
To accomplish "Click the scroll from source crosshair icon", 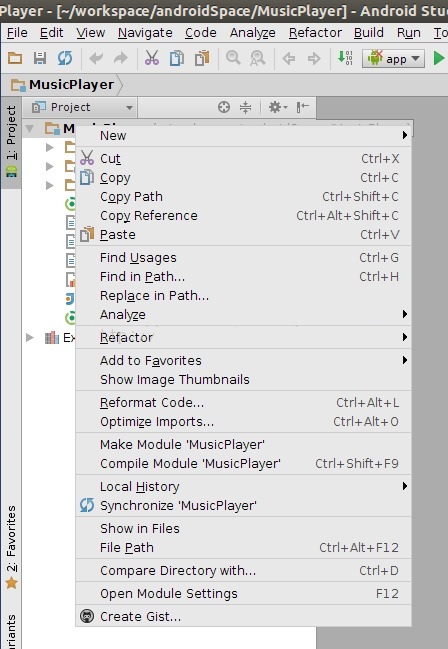I will point(224,107).
